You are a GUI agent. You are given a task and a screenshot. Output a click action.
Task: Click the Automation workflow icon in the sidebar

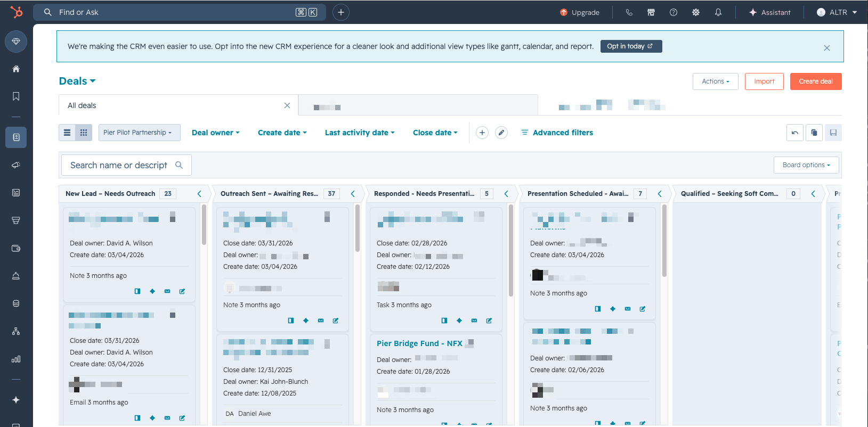coord(16,331)
